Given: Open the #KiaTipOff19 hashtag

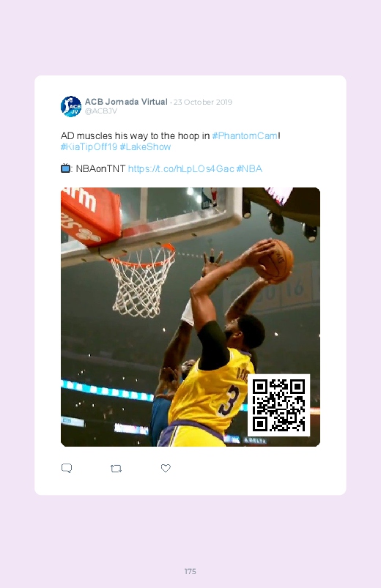Looking at the screenshot, I should (89, 146).
